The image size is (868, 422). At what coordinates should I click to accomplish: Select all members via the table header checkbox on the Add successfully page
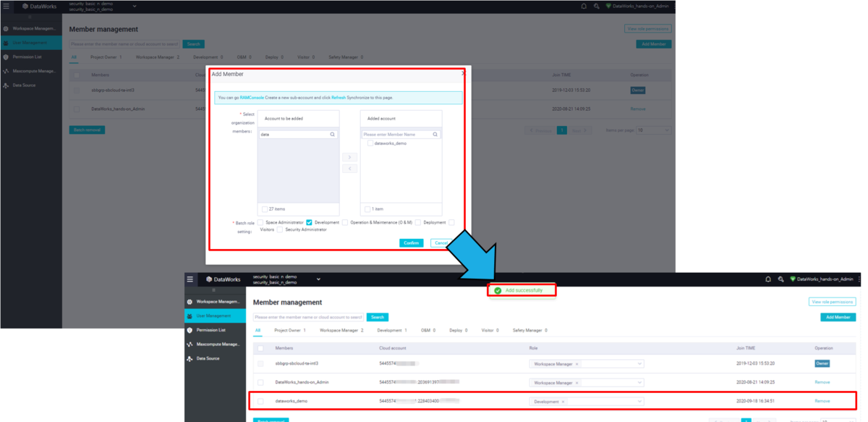click(x=260, y=348)
